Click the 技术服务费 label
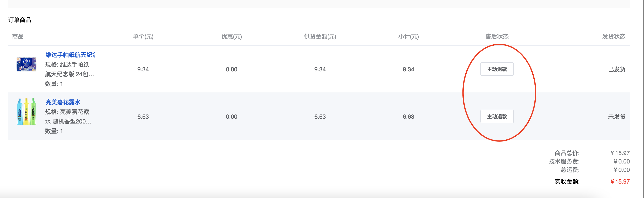The height and width of the screenshot is (198, 644). (x=564, y=161)
